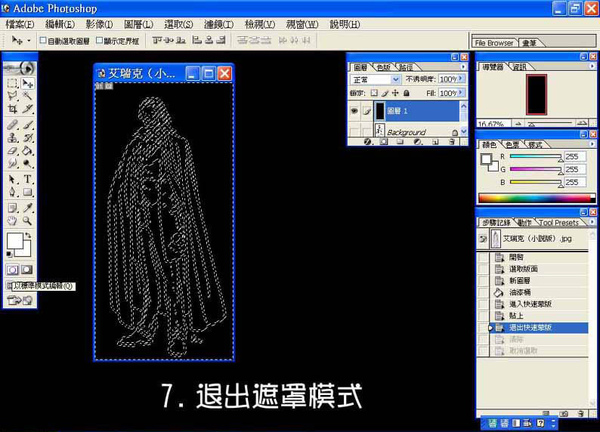Select the Pen tool
Screen dimensions: 600x432
(x=13, y=192)
